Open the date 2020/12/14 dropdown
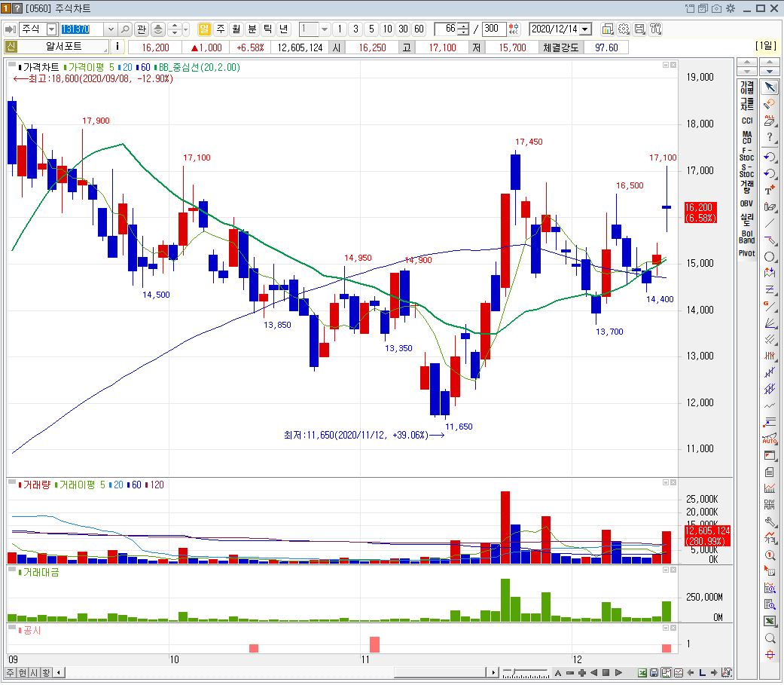 point(585,29)
